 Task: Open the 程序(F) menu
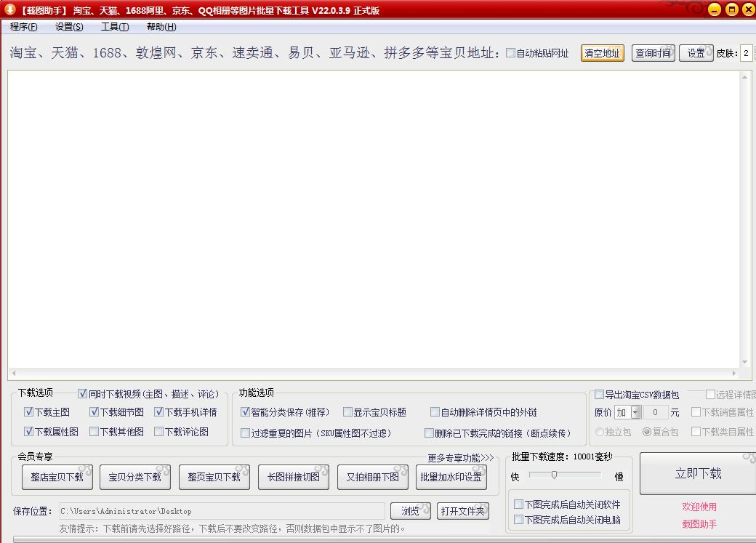click(23, 27)
